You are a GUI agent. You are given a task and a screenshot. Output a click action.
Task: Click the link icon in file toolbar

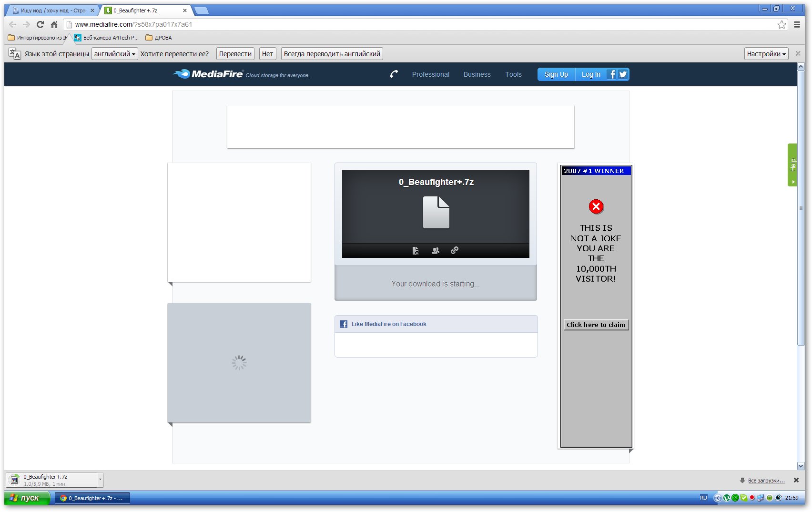(x=455, y=250)
